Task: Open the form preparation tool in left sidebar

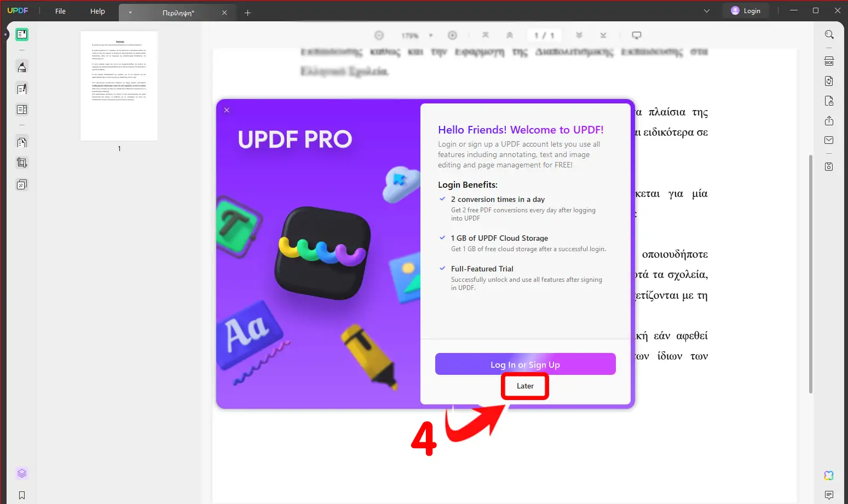Action: (x=22, y=109)
